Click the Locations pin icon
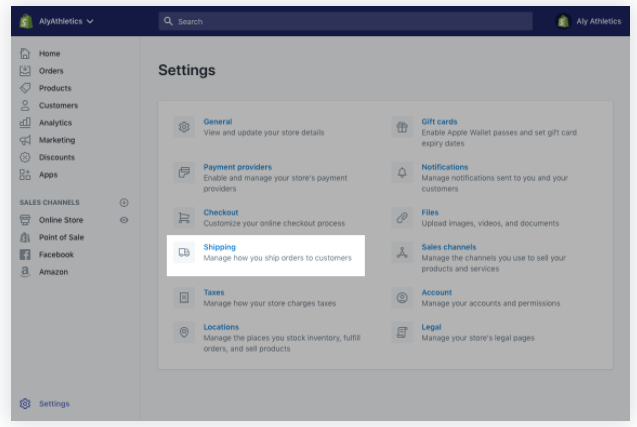Image resolution: width=637 pixels, height=427 pixels. pyautogui.click(x=184, y=333)
